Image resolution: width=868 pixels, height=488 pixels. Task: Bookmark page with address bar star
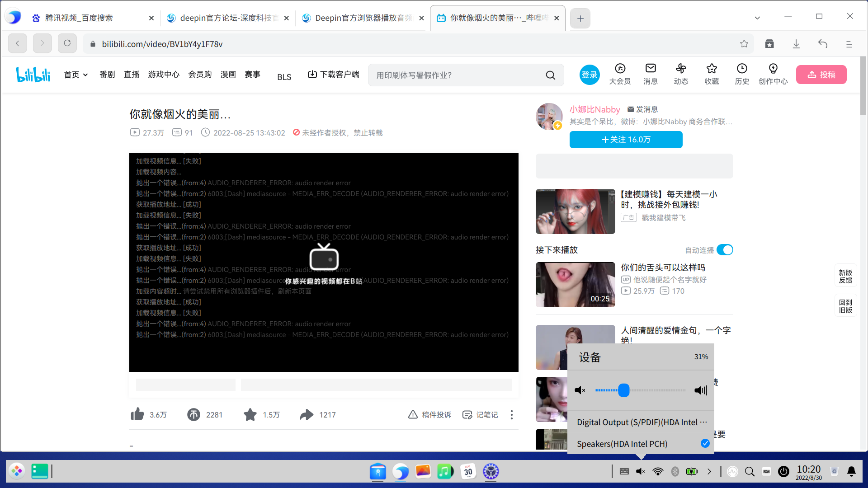[744, 44]
